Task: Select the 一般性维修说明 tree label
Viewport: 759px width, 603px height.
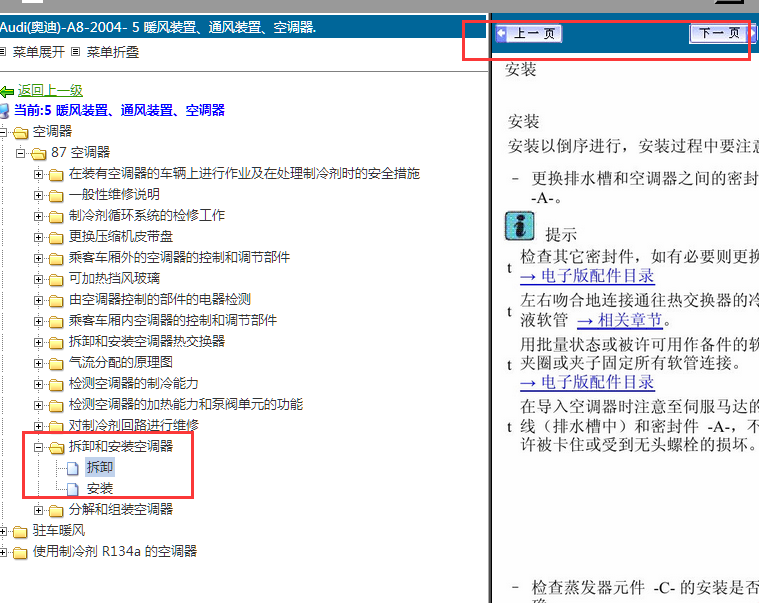Action: click(114, 195)
